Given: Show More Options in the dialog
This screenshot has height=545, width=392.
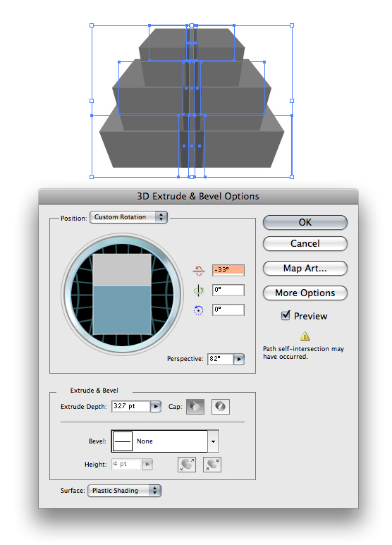Looking at the screenshot, I should (305, 293).
